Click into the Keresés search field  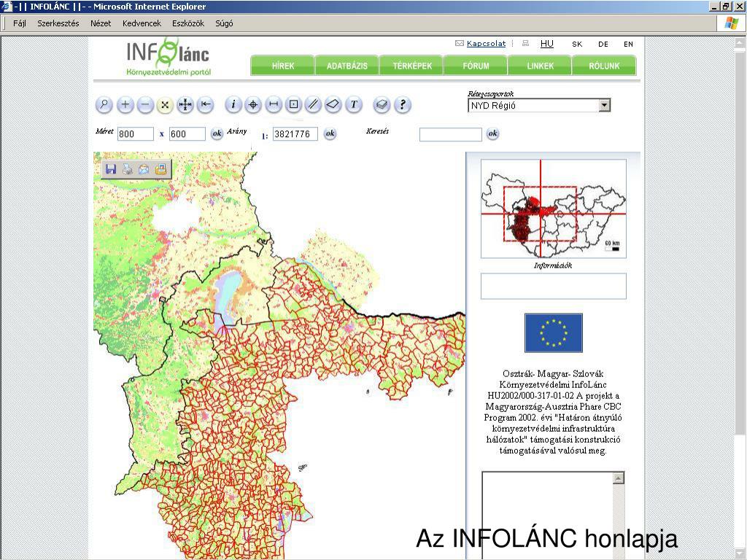(x=451, y=134)
